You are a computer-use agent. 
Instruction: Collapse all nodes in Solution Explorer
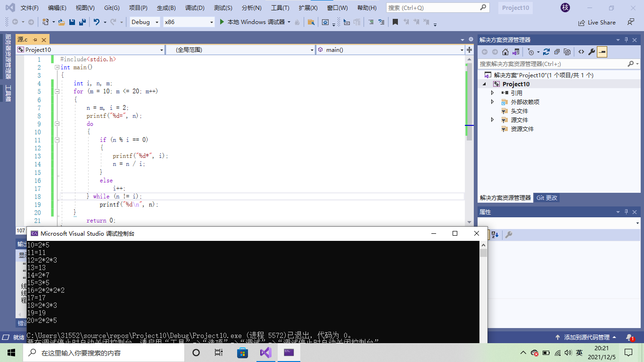coord(557,52)
